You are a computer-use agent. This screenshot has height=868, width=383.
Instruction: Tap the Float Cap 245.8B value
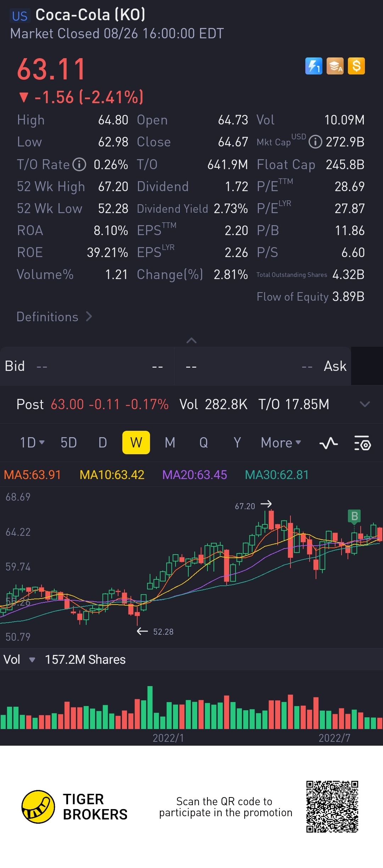click(x=345, y=165)
